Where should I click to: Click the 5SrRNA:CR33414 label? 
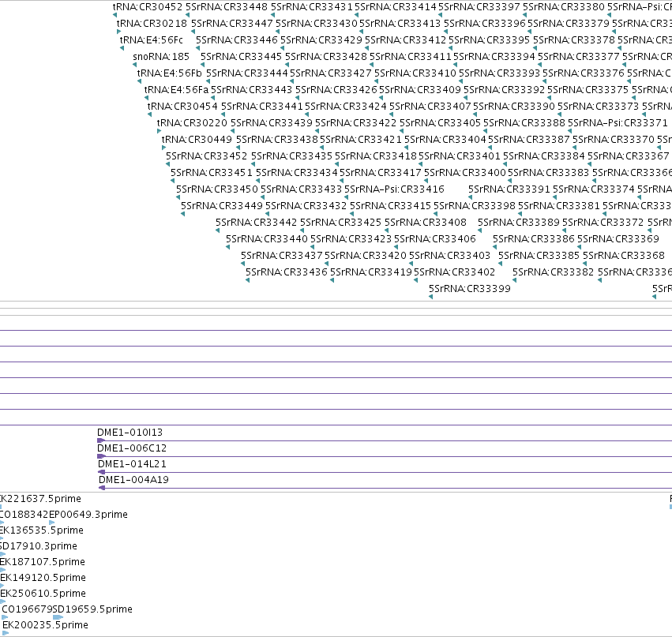(x=396, y=7)
